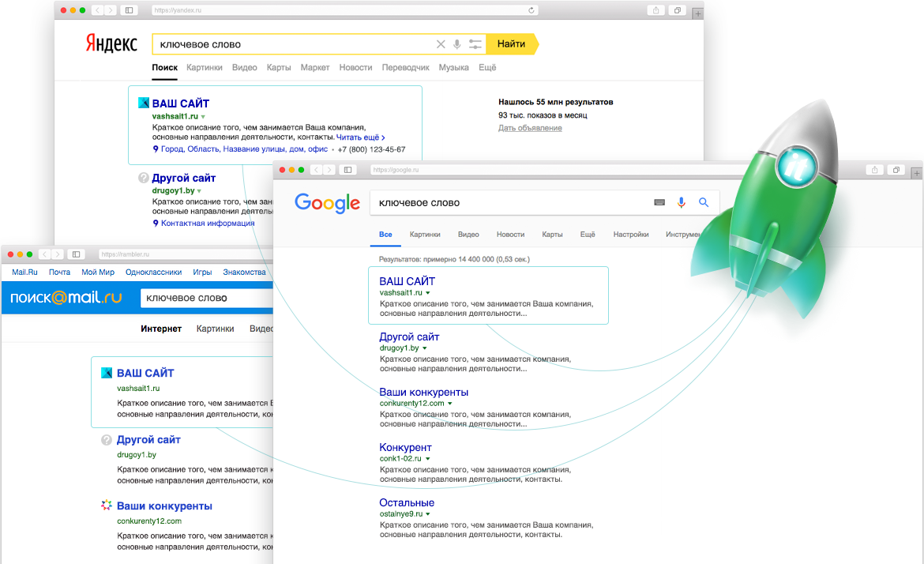The width and height of the screenshot is (924, 564).
Task: Go forward in the Google browser window
Action: coord(329,170)
